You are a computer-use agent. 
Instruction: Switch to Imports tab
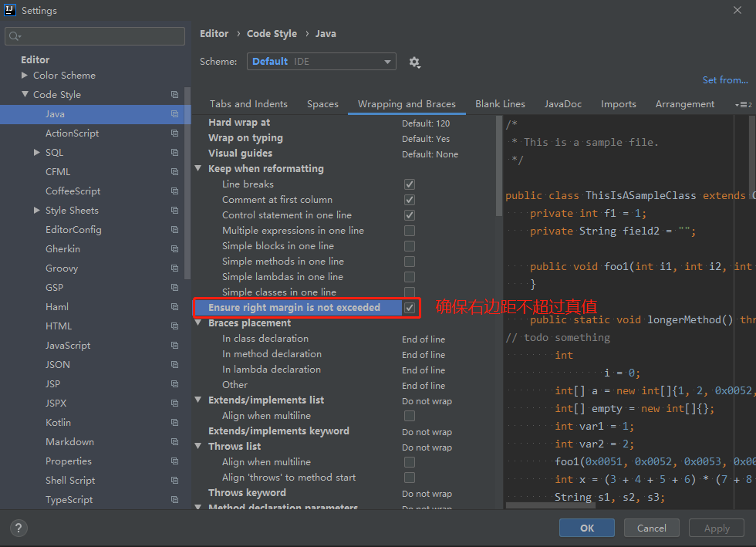tap(618, 104)
